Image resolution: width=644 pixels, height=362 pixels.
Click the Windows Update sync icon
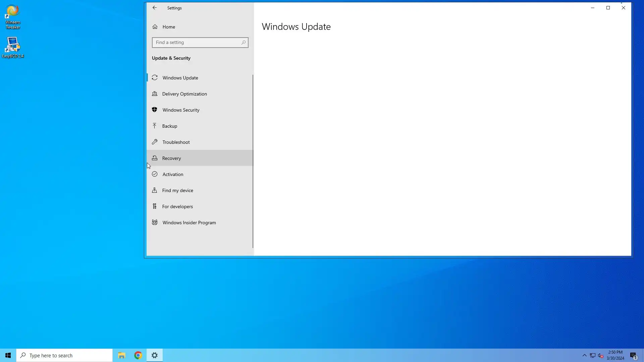point(155,78)
